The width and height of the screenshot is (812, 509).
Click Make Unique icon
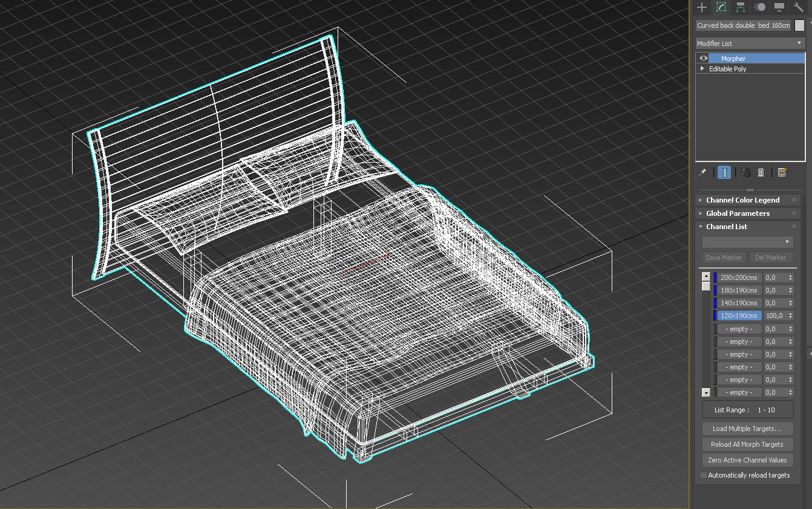point(746,172)
